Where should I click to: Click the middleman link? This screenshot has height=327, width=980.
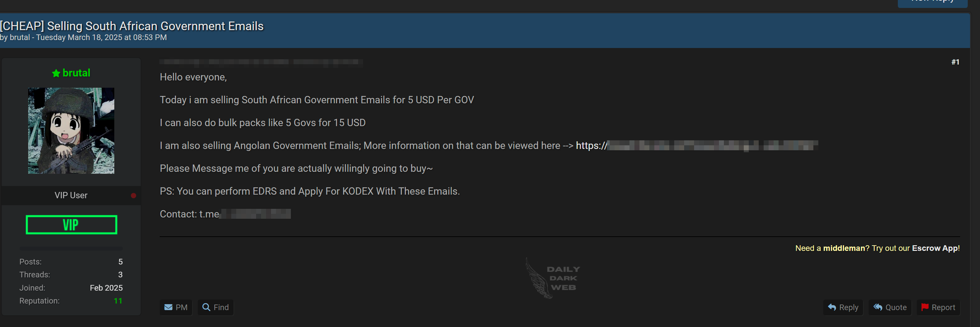(x=844, y=248)
